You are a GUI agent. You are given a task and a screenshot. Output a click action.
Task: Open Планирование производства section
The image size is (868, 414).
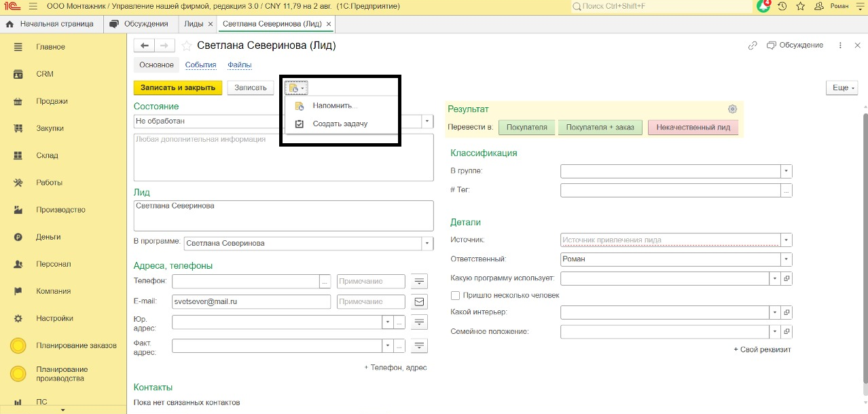(61, 374)
